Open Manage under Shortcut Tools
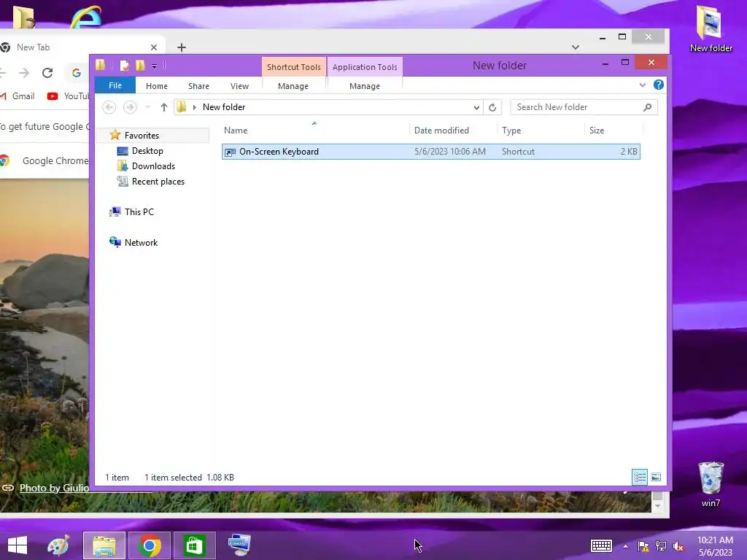This screenshot has height=560, width=747. click(293, 86)
